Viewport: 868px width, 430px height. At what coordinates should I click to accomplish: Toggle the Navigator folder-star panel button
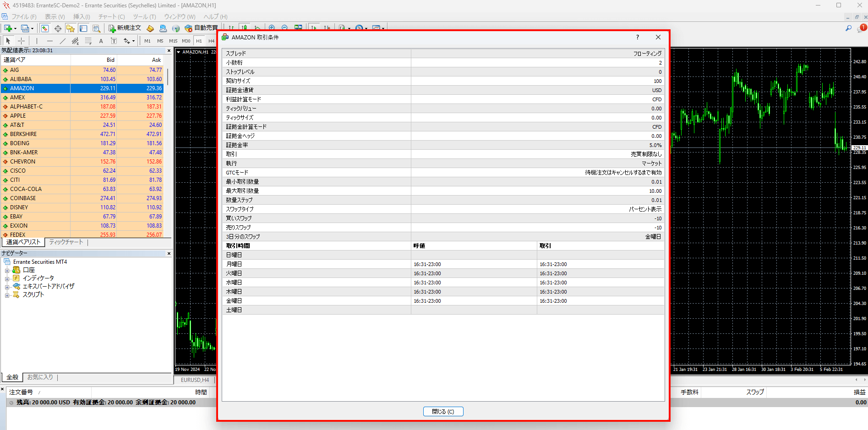pos(70,28)
